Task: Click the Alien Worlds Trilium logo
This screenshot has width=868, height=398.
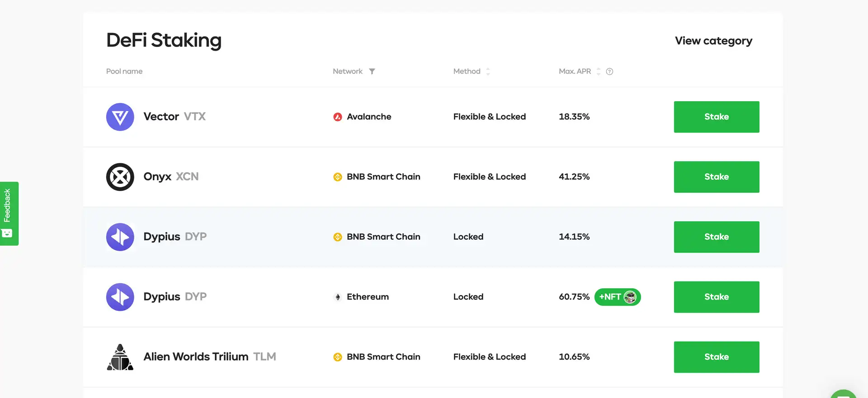Action: click(x=120, y=357)
